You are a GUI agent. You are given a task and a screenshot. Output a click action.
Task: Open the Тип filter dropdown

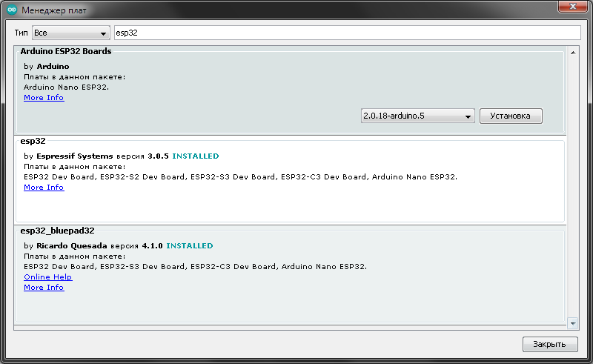pyautogui.click(x=70, y=33)
